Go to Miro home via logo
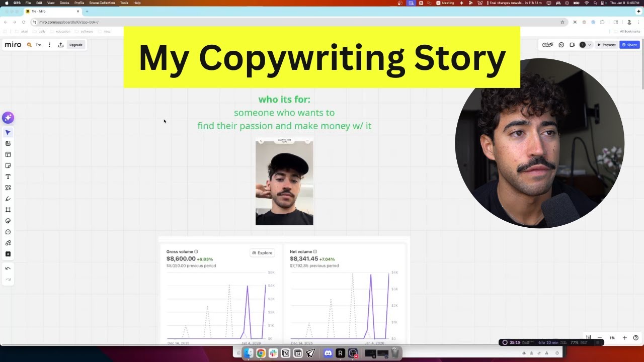The width and height of the screenshot is (644, 362). tap(13, 45)
